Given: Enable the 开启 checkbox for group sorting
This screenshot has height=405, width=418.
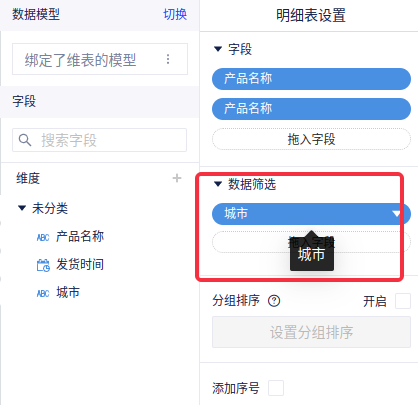Looking at the screenshot, I should pos(403,301).
